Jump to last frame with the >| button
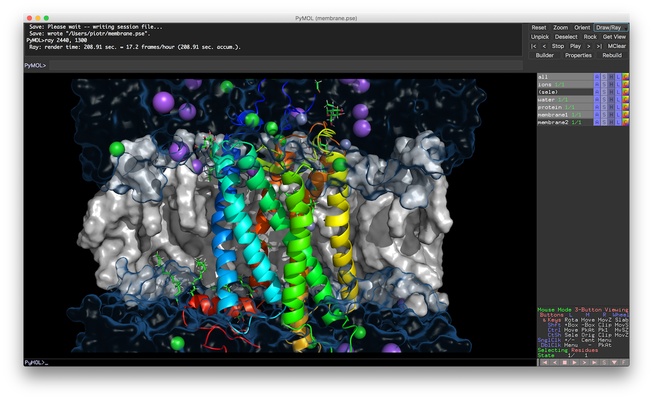Screen dimensions: 653x400 click(599, 46)
